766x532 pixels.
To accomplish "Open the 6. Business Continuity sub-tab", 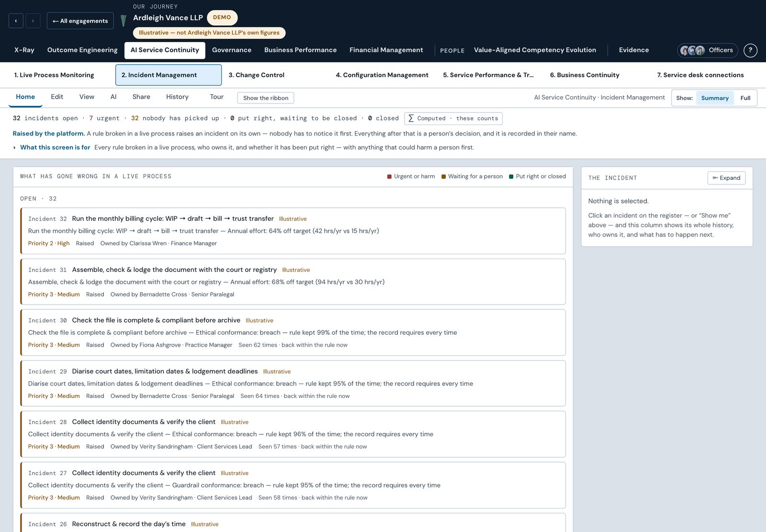I will 597,75.
